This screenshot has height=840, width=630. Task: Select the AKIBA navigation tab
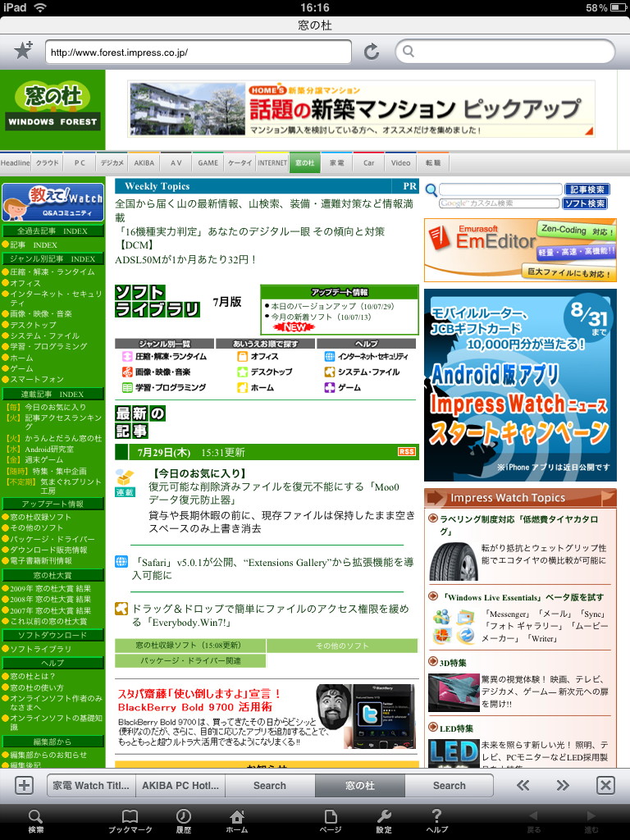tap(144, 163)
